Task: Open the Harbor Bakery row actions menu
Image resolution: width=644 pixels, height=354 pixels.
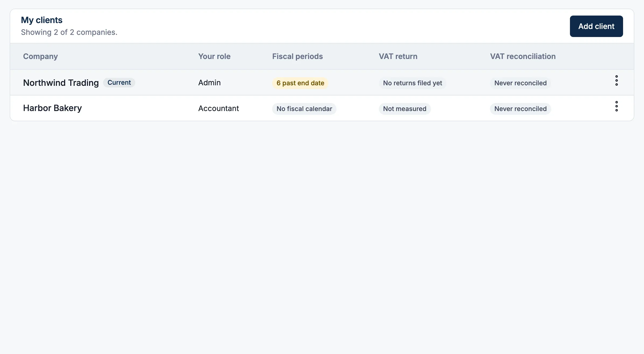Action: 616,106
